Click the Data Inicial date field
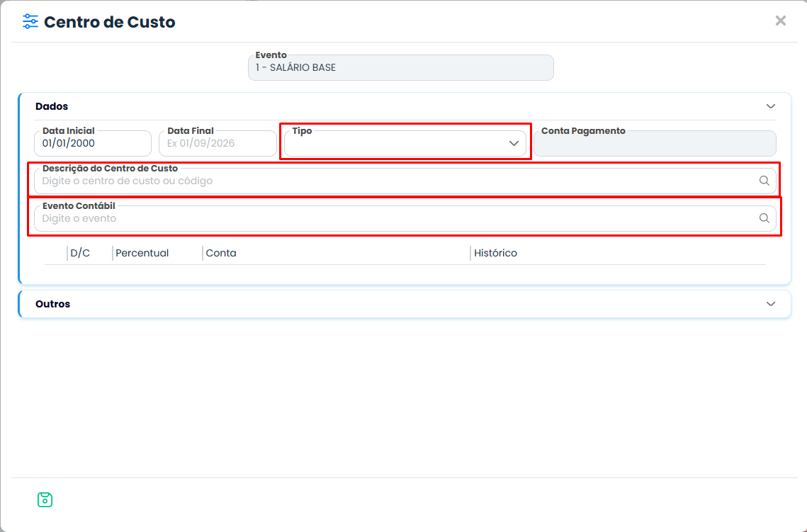 pos(93,143)
